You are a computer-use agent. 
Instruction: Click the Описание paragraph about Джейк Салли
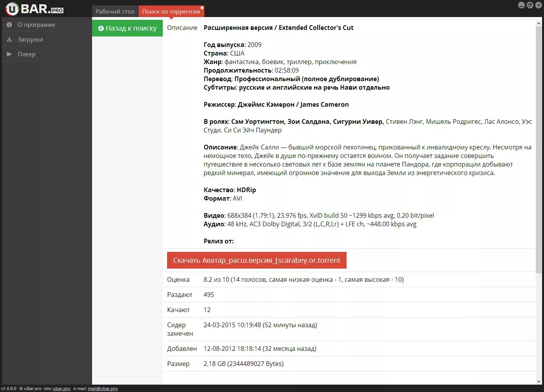tap(368, 160)
